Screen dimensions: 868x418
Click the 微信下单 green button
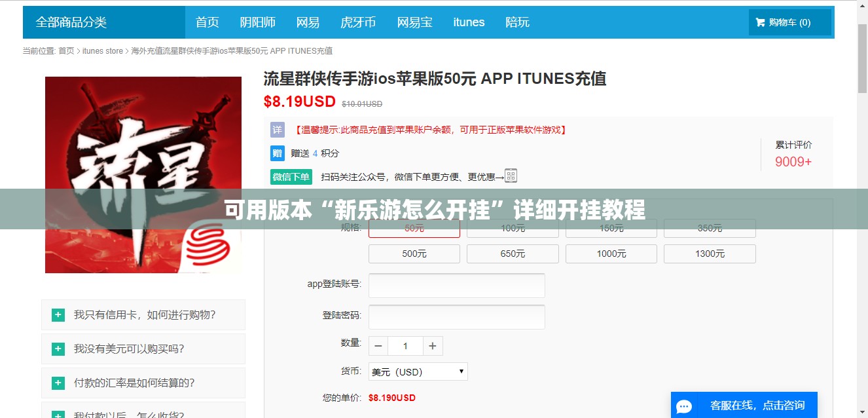(291, 177)
